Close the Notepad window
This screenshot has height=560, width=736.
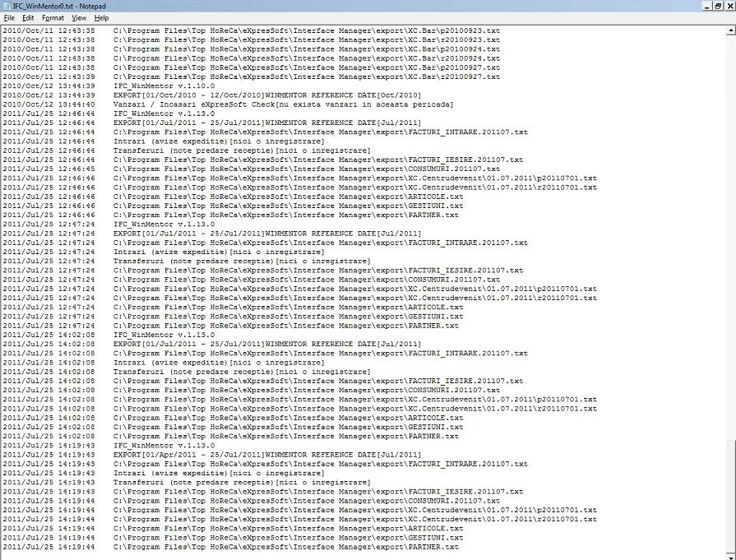(730, 6)
